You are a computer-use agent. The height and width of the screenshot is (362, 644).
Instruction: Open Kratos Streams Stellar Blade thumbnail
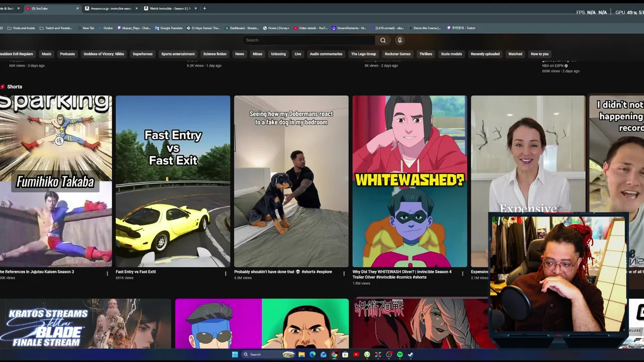click(x=85, y=323)
